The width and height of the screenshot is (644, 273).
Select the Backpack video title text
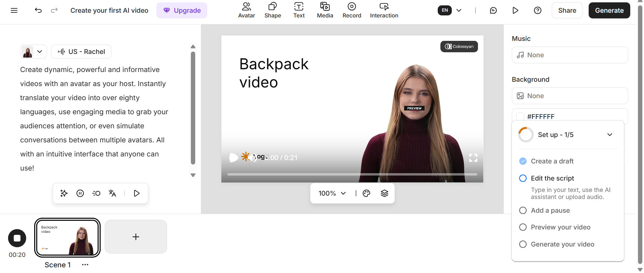coord(274,73)
